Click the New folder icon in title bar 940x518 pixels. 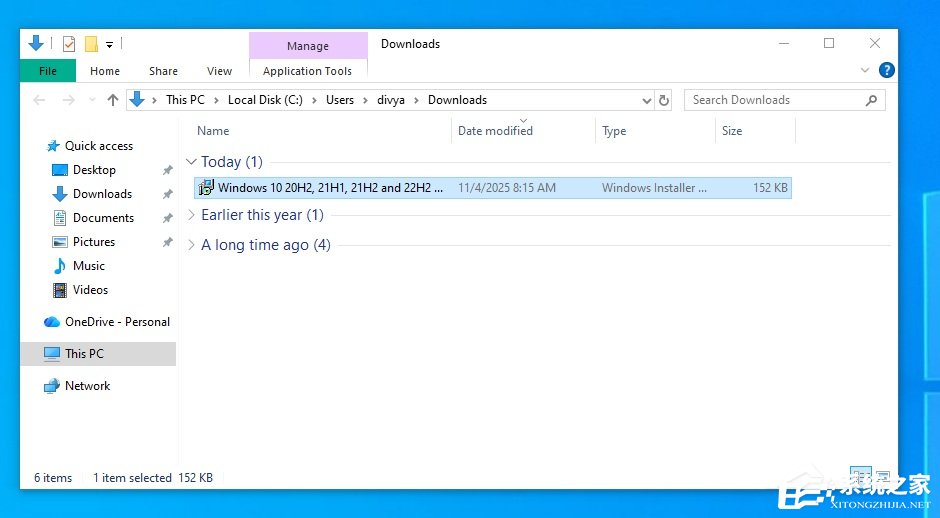point(91,44)
